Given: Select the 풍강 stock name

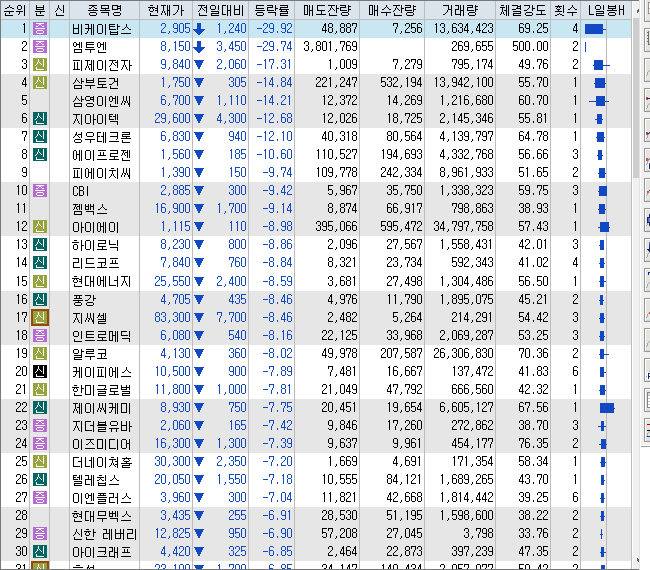Looking at the screenshot, I should click(x=84, y=300).
